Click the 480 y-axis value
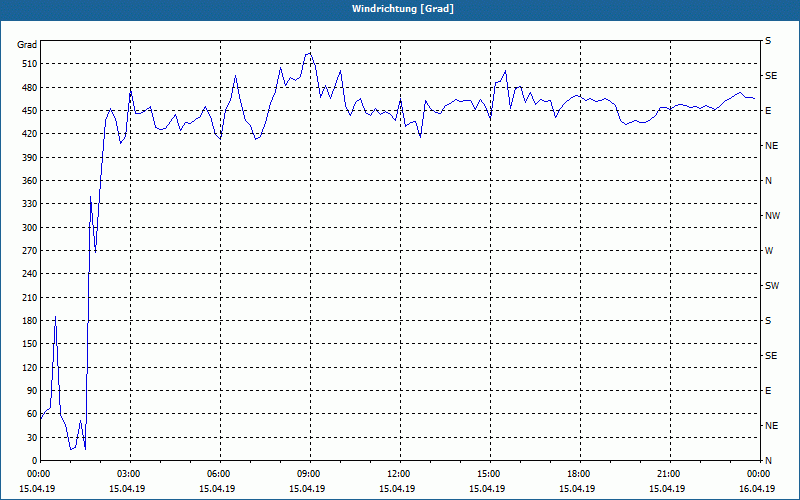The height and width of the screenshot is (500, 800). [30, 87]
